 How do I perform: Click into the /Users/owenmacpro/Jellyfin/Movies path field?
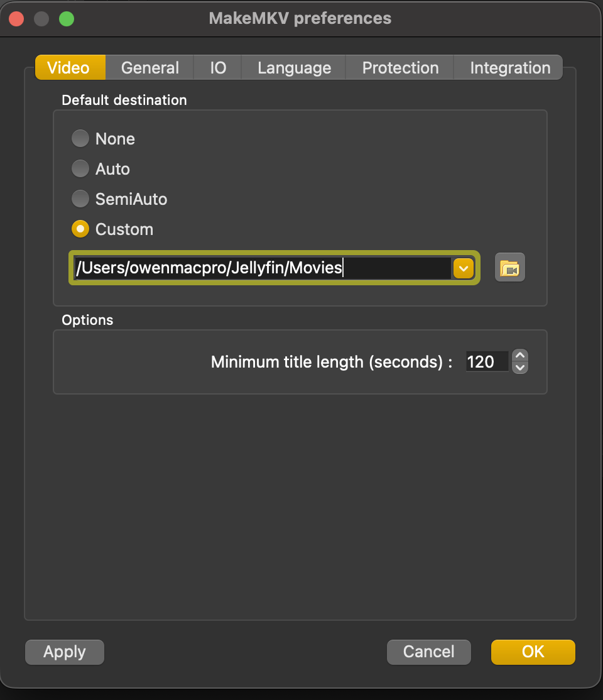[x=263, y=268]
